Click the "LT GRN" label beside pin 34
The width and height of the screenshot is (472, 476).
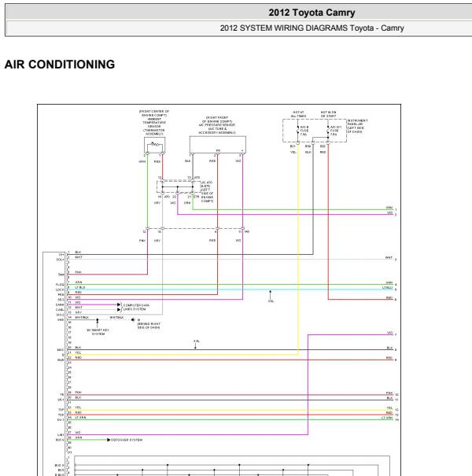point(80,418)
